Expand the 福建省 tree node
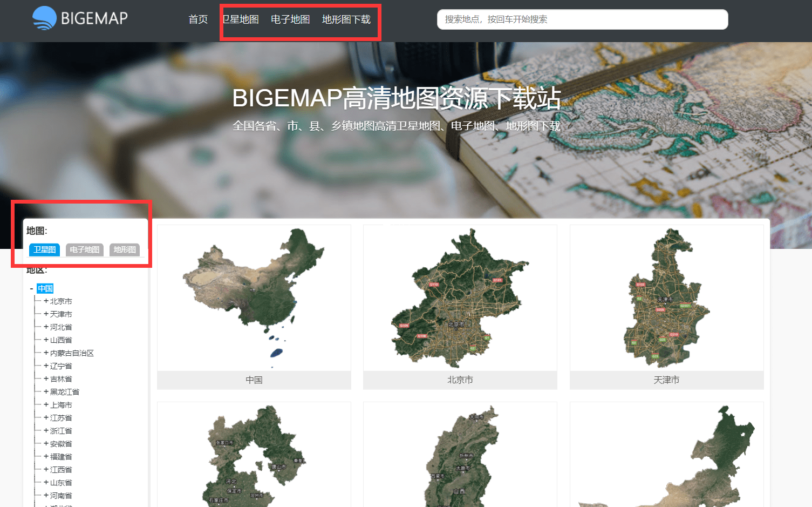Screen dimensions: 812x507 [46, 456]
